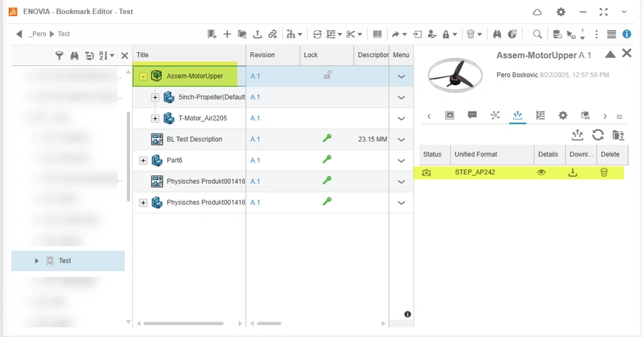Viewport: 644px width, 337px height.
Task: Click the person user icon in toolbar
Action: pos(431,34)
